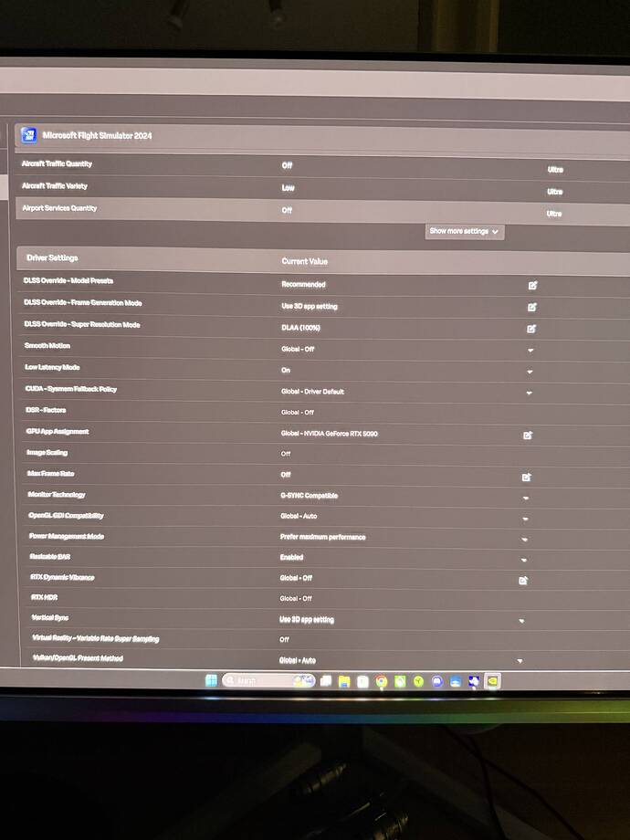
Task: Open OpenGL GDI Compatibility dropdown
Action: pos(525,520)
